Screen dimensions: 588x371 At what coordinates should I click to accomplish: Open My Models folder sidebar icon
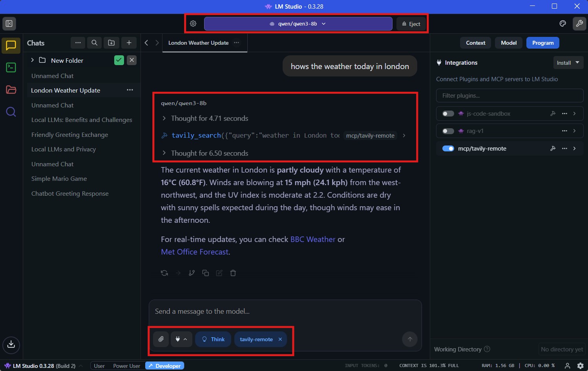(x=11, y=90)
